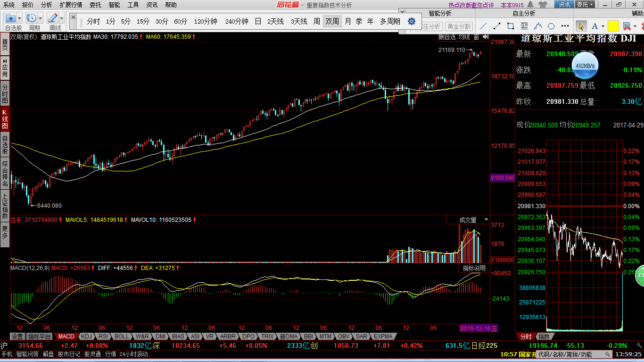Select the straight line drawing tool
The image size is (644, 362).
[x=484, y=26]
